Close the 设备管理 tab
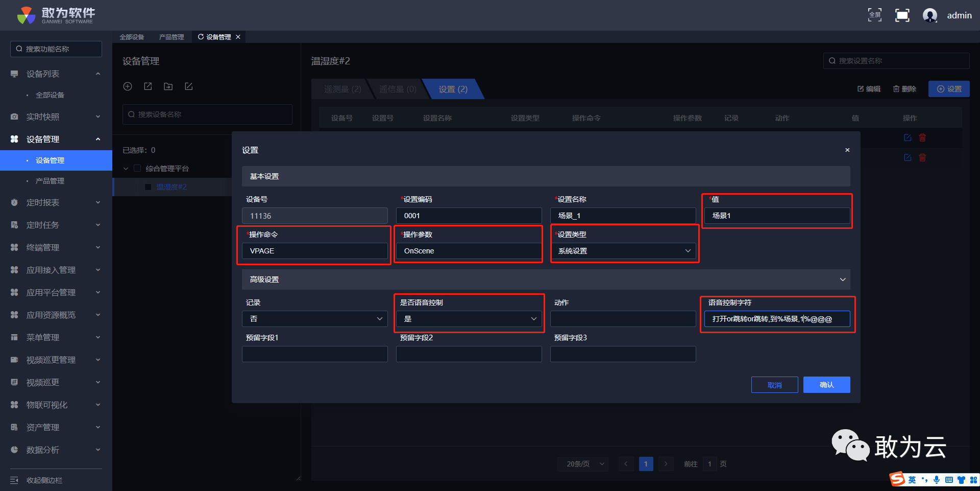 (x=238, y=37)
